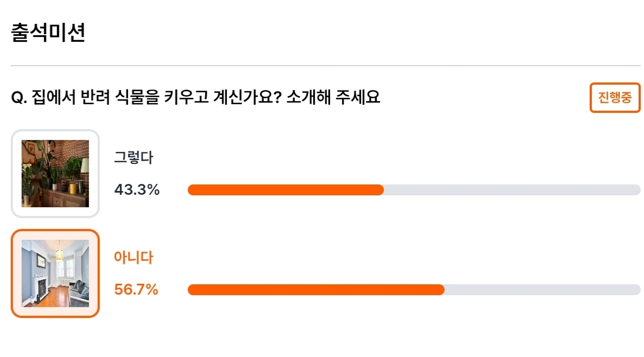The height and width of the screenshot is (357, 644).
Task: Select the empty living room thumbnail
Action: pos(55,273)
